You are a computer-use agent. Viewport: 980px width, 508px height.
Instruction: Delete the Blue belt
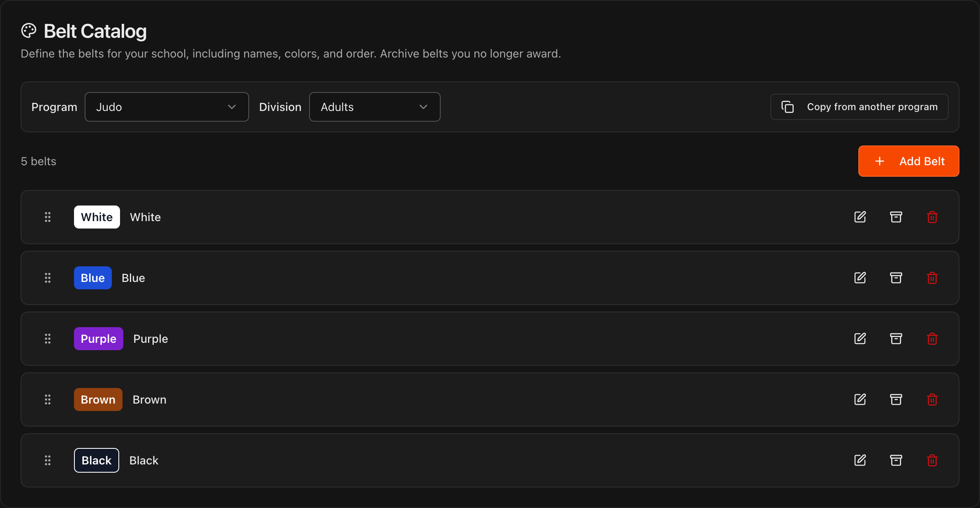click(x=932, y=278)
